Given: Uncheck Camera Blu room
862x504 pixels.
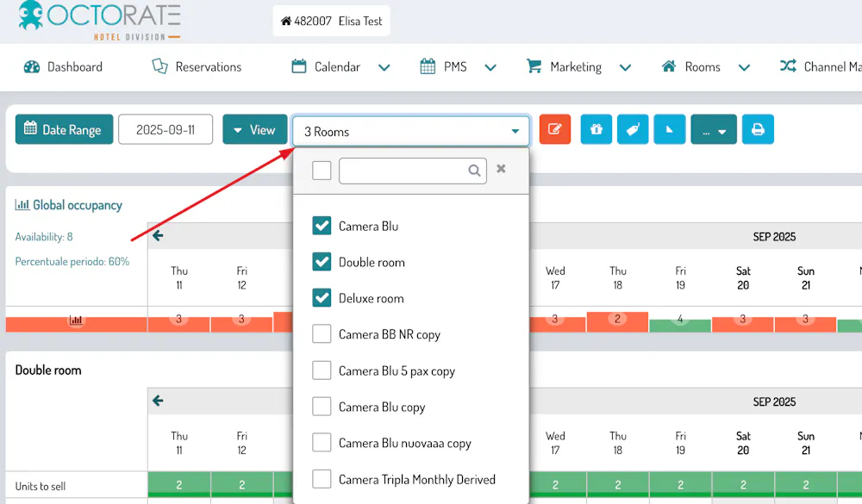Looking at the screenshot, I should point(322,226).
